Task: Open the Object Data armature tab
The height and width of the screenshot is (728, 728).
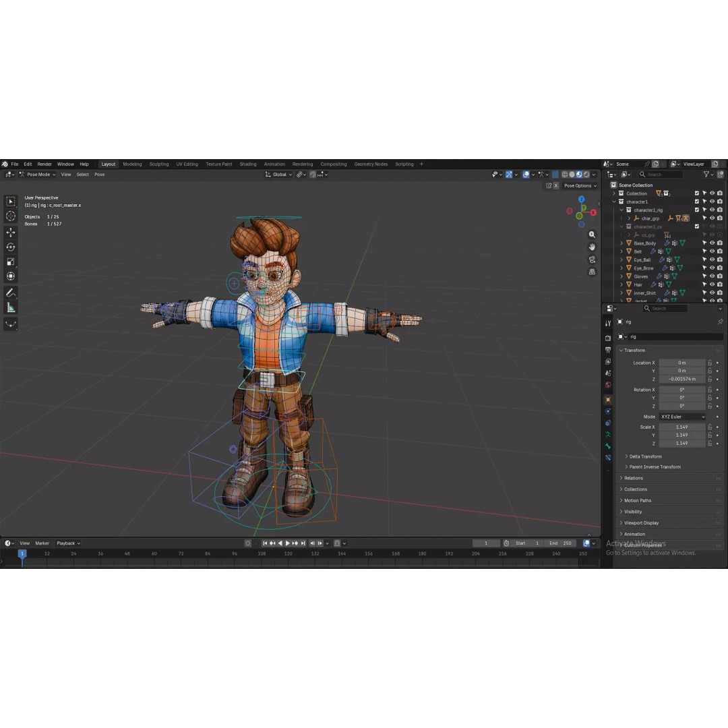Action: [608, 435]
